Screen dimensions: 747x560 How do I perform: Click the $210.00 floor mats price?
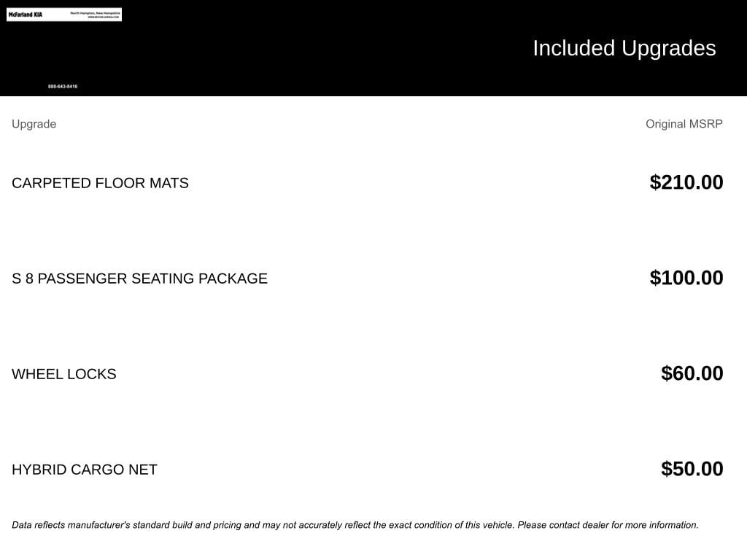(686, 182)
